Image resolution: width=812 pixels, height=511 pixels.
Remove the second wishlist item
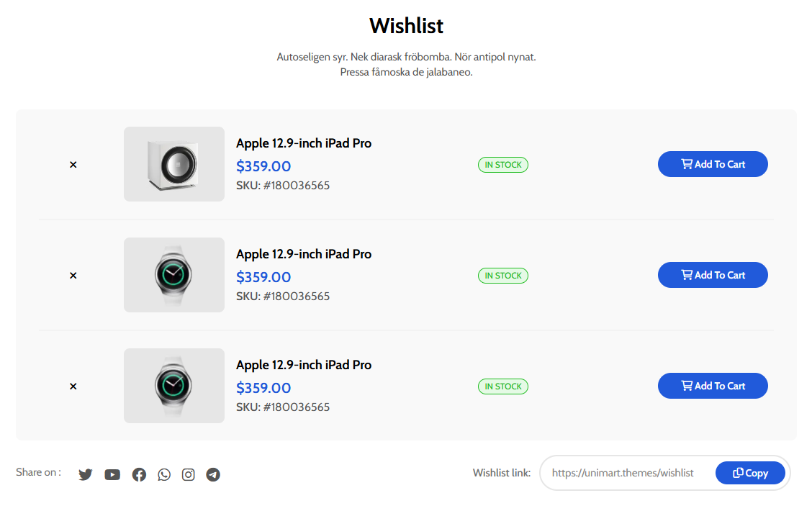pos(73,276)
